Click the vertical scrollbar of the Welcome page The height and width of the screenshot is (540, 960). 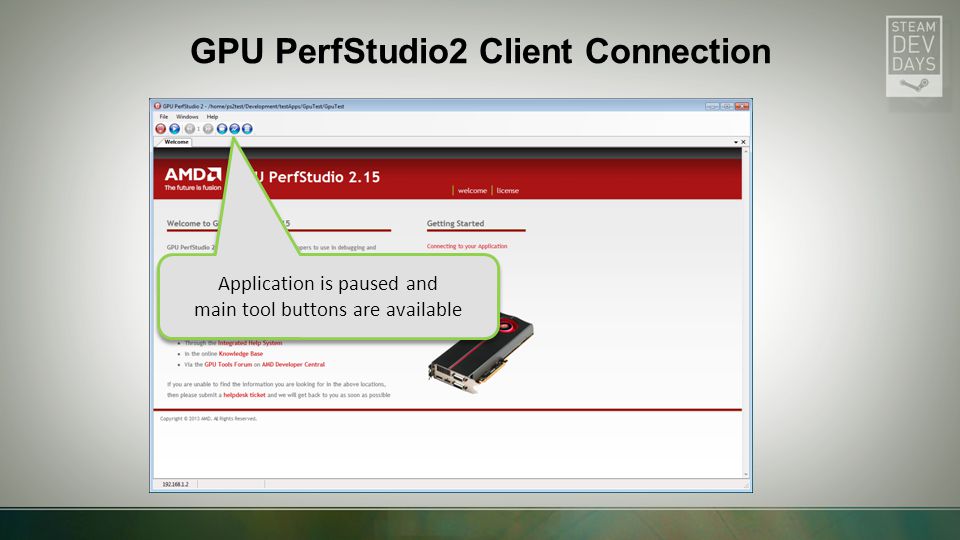[x=745, y=312]
